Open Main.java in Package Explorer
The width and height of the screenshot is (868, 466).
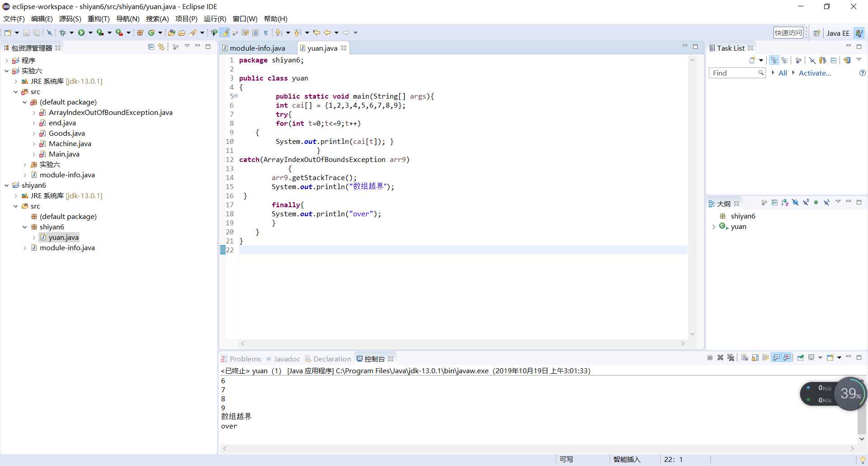[x=64, y=154]
